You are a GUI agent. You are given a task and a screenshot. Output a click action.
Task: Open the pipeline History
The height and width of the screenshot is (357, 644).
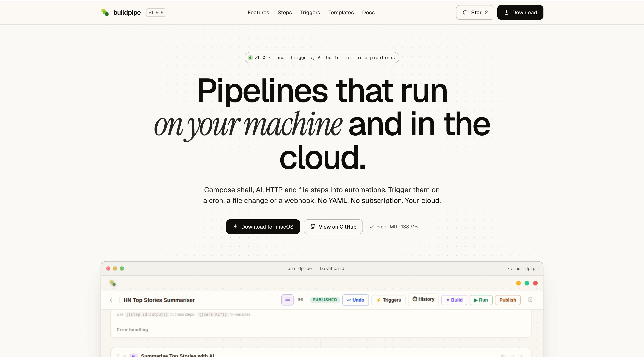pos(423,300)
